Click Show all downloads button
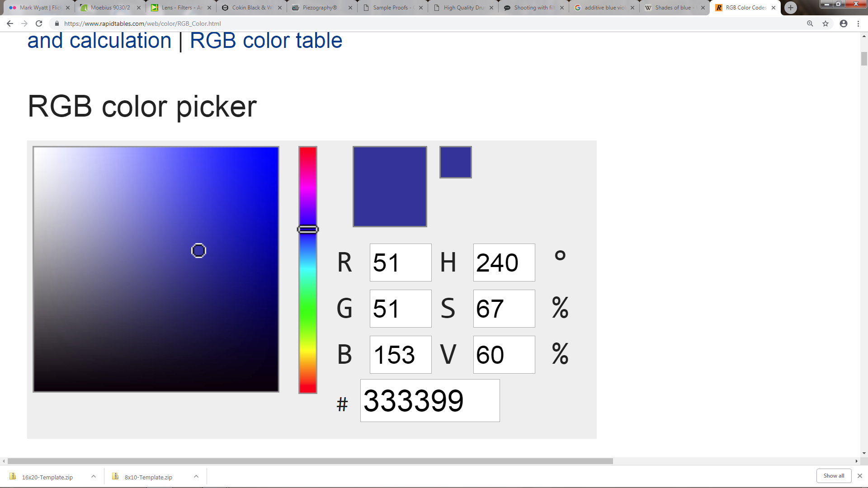The width and height of the screenshot is (868, 488). pos(834,476)
